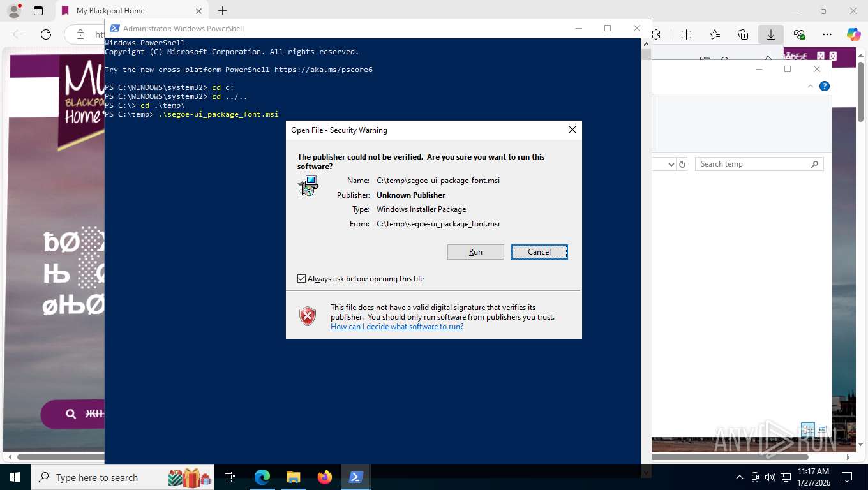Viewport: 868px width, 490px height.
Task: Click the Meet Now tray icon
Action: click(x=755, y=477)
